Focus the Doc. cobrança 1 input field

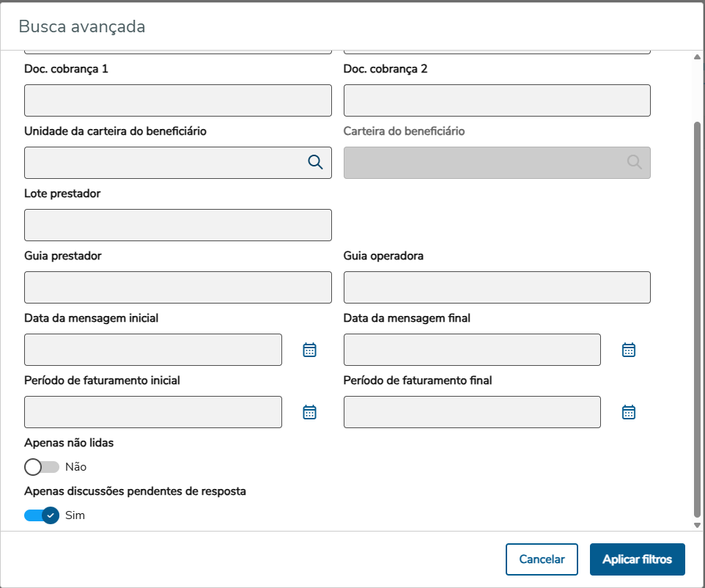point(177,100)
